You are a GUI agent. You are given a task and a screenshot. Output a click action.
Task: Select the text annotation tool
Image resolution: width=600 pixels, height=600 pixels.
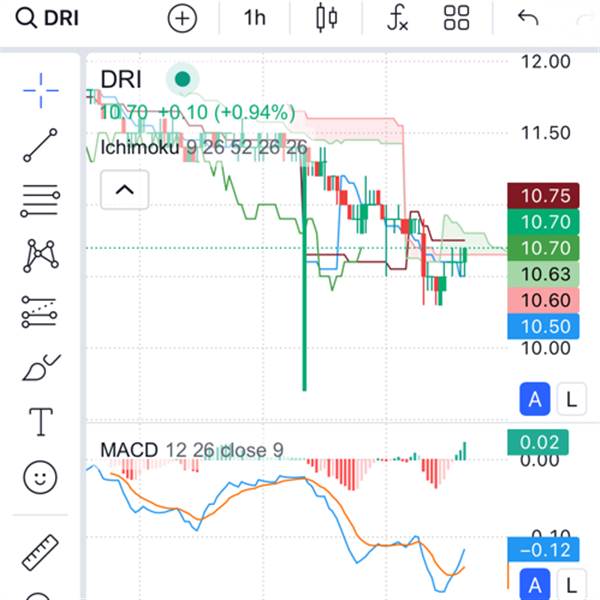[x=41, y=422]
